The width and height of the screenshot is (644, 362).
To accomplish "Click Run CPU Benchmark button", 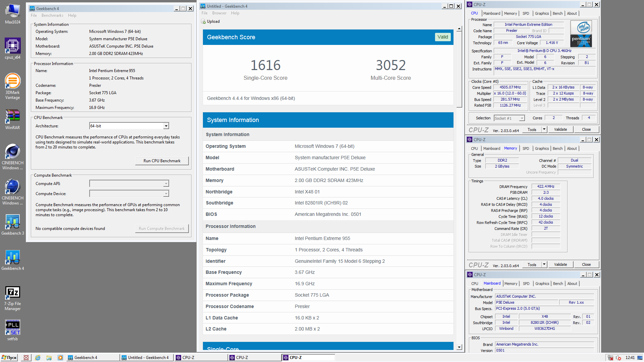I will click(162, 161).
